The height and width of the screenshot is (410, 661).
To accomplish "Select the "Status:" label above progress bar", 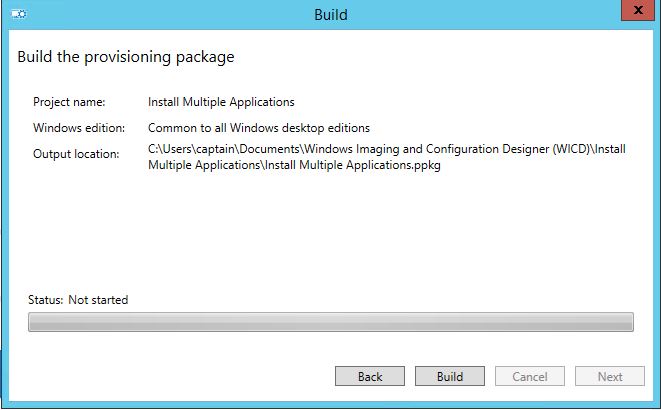I will pyautogui.click(x=46, y=300).
